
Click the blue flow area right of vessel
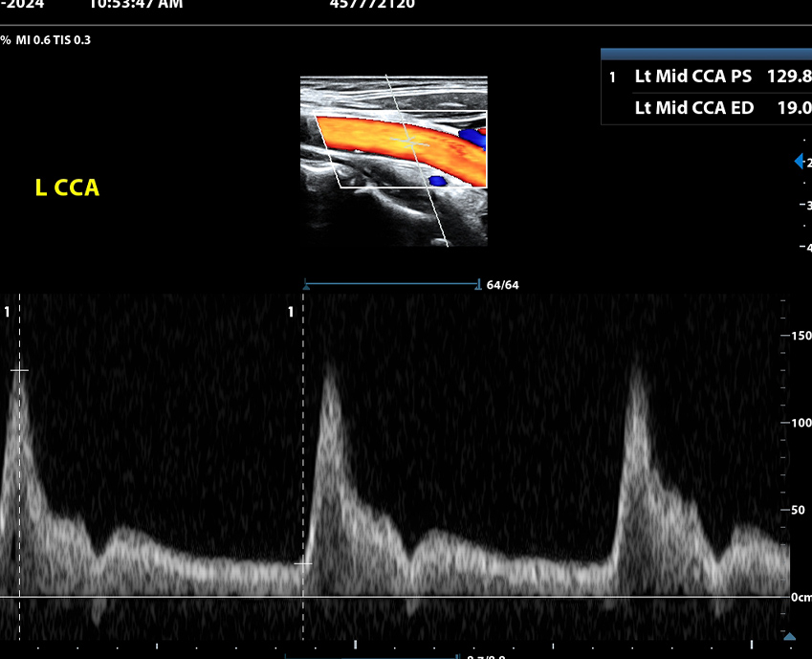pos(472,139)
